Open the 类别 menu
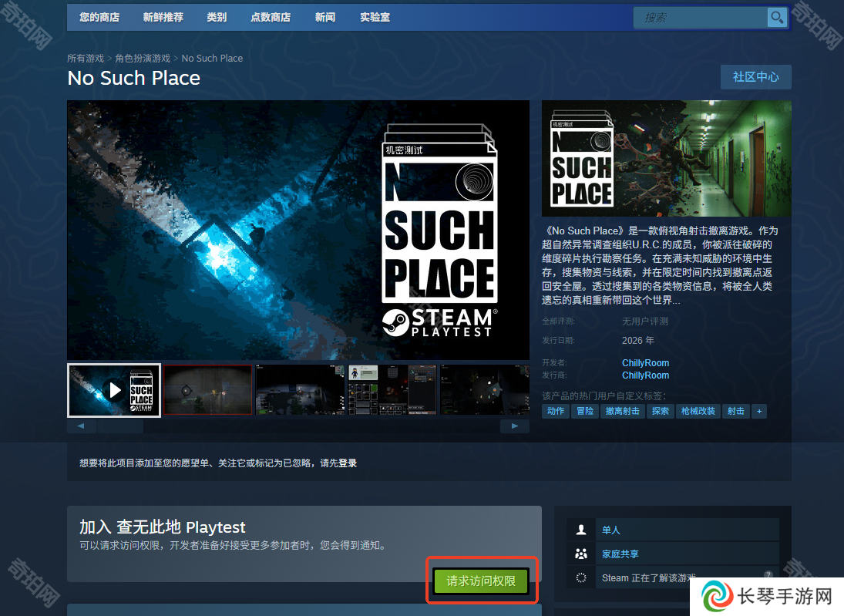Screen dimensions: 844x616 pyautogui.click(x=217, y=17)
